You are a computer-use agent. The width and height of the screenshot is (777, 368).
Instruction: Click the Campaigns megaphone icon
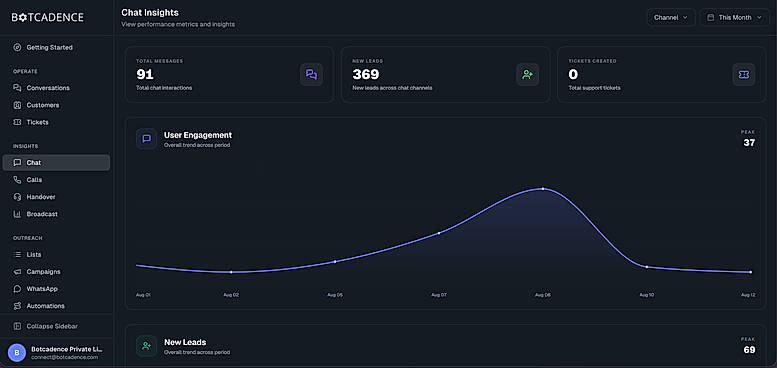17,271
